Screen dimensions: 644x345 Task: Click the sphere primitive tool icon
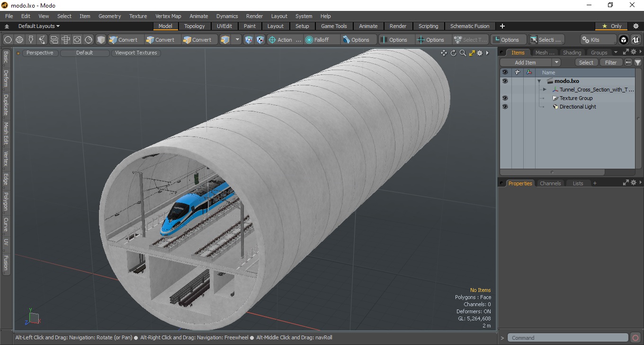pos(8,40)
